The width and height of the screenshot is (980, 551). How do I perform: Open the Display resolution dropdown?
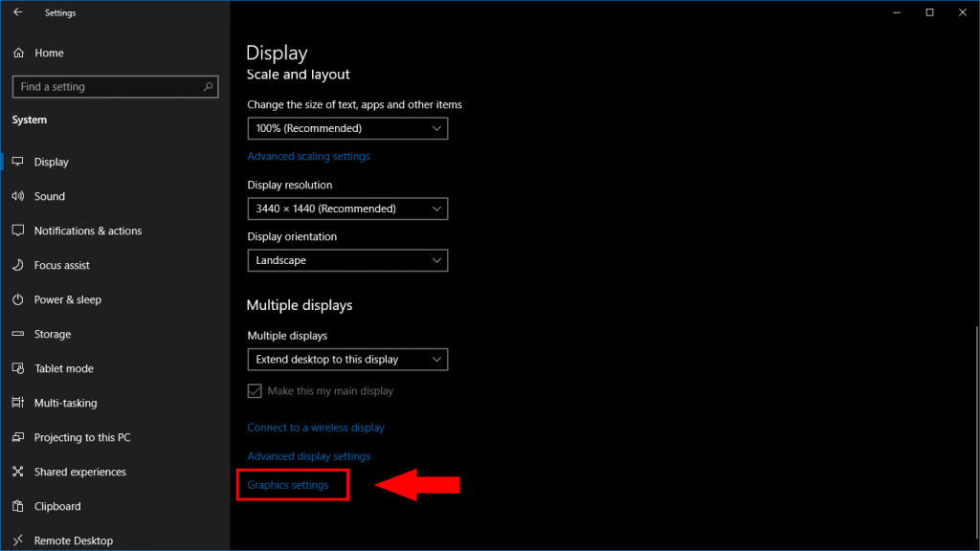click(347, 209)
